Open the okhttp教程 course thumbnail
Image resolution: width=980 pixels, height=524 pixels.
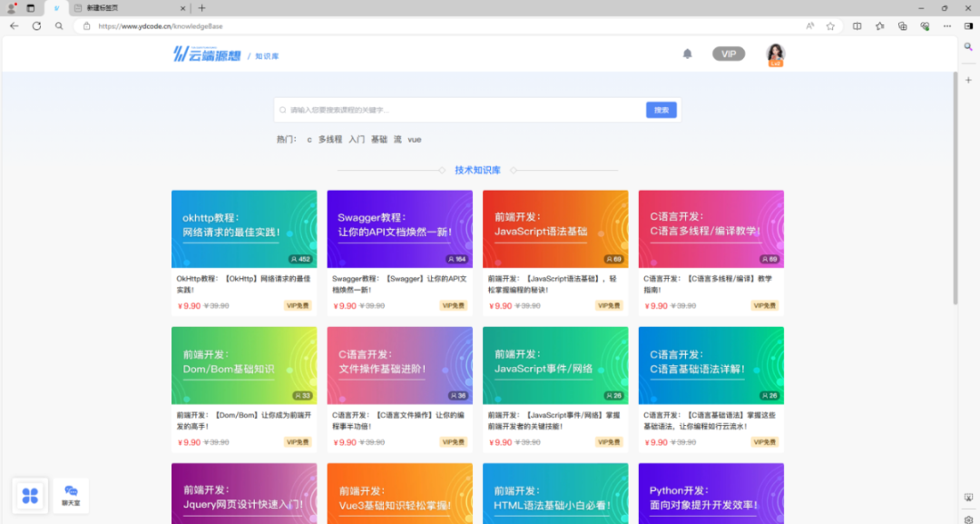(243, 229)
